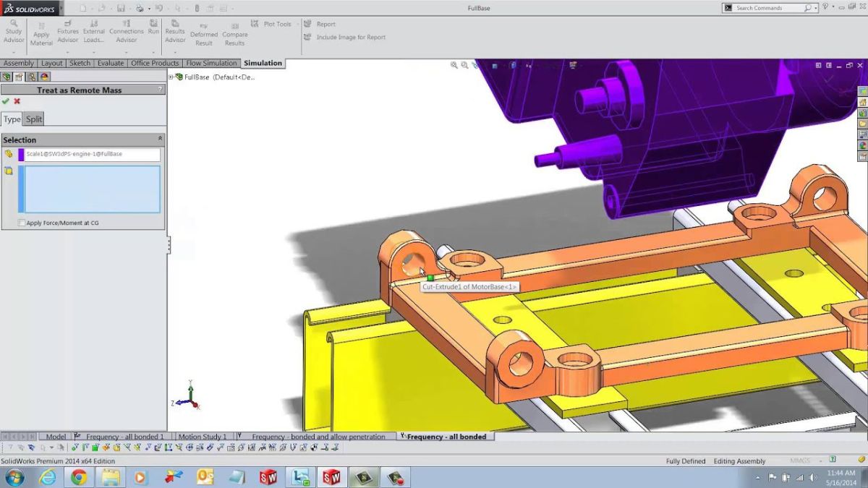The image size is (868, 488).
Task: Switch to the Evaluate tab
Action: (x=111, y=64)
